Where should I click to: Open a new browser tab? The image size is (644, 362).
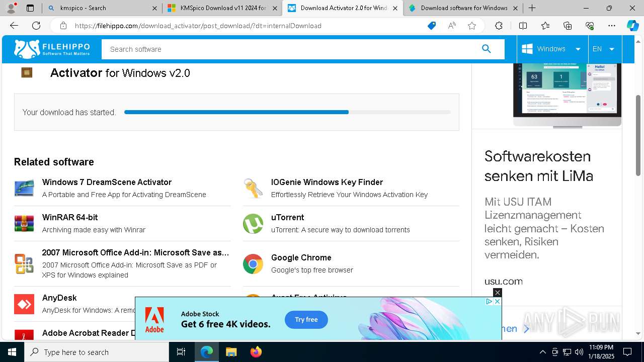[x=532, y=8]
